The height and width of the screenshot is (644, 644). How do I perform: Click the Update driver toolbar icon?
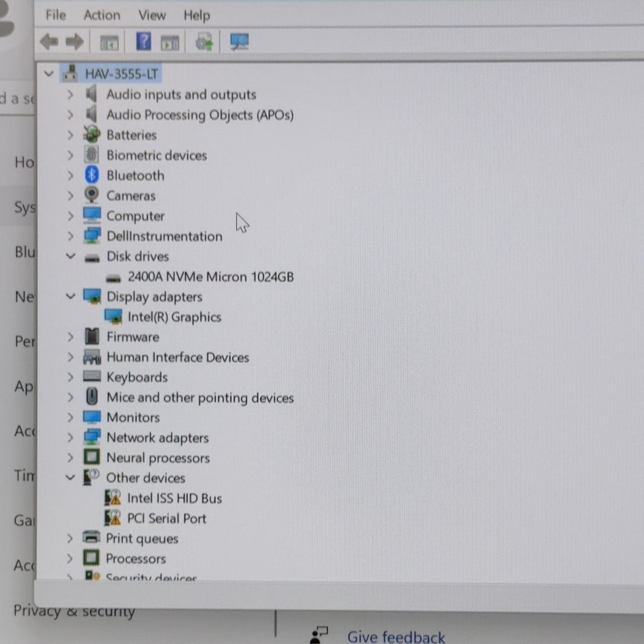click(x=204, y=41)
